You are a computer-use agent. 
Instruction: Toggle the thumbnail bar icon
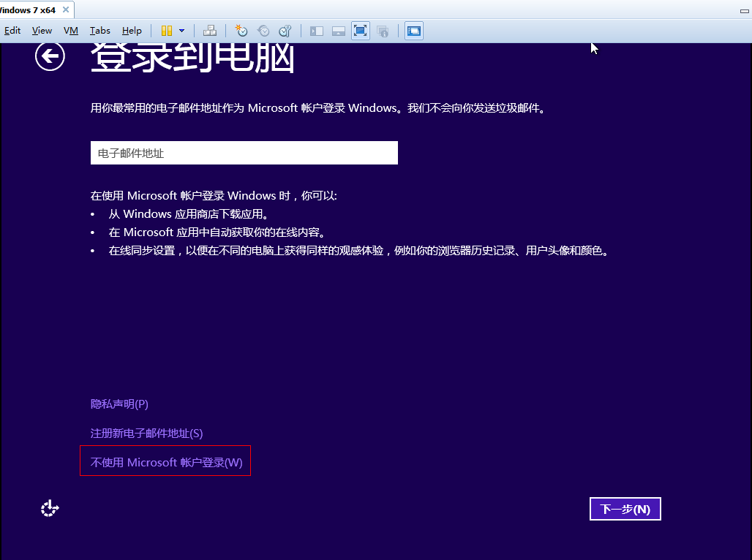339,31
